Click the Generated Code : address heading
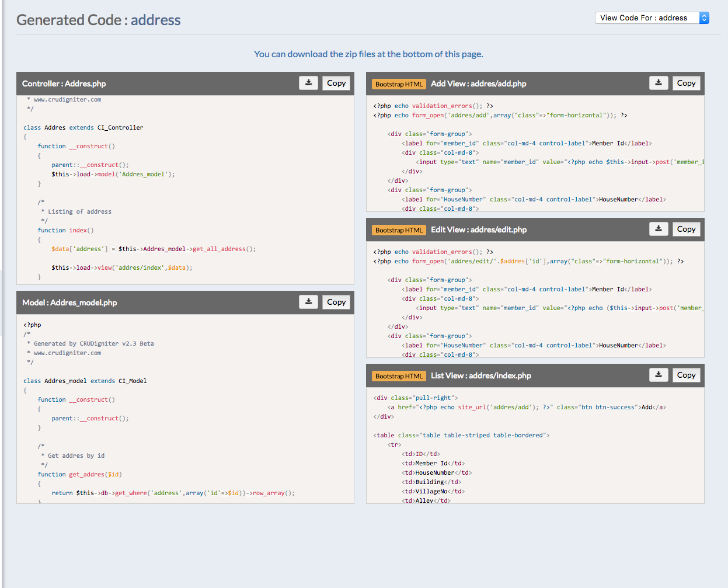Screen dimensions: 728x588 pos(99,20)
